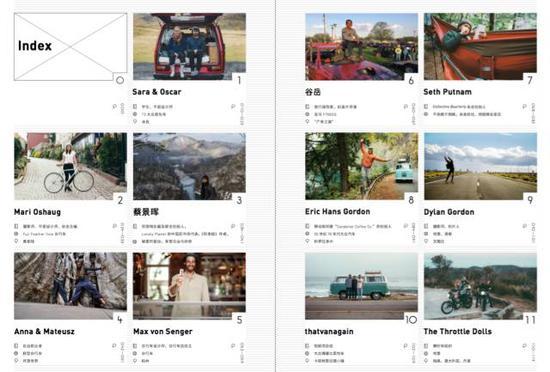550x372 pixels.
Task: Click the occupation icon under Eric Hans Gordon
Action: point(307,226)
